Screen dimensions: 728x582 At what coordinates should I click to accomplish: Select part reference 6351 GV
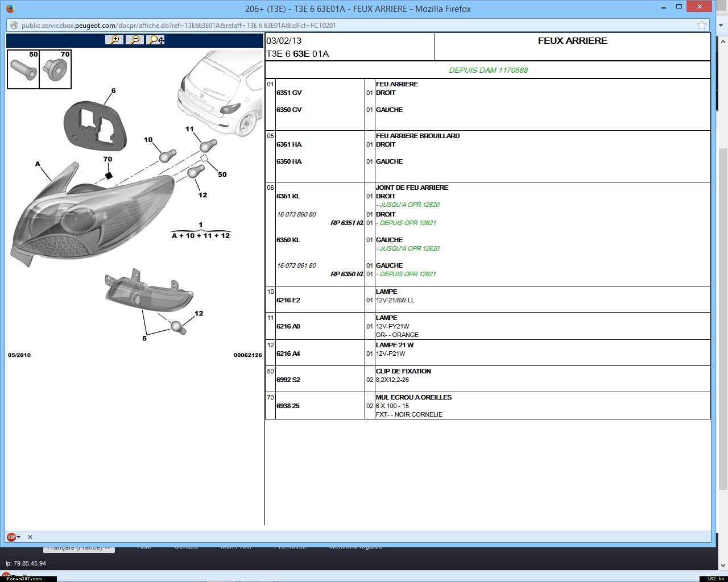tap(289, 93)
